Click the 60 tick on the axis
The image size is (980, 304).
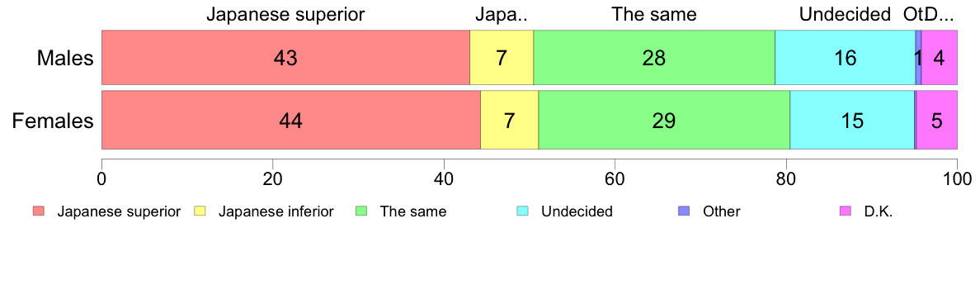coord(615,178)
